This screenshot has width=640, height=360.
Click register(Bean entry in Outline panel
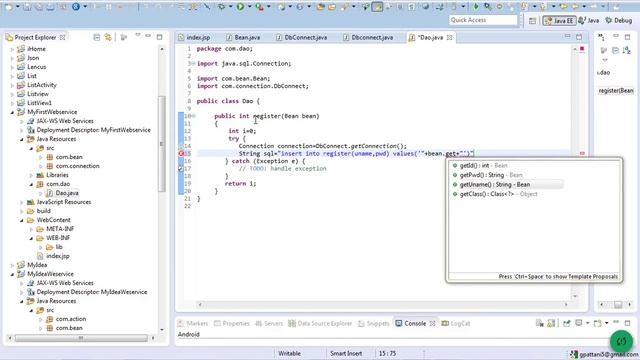[x=616, y=91]
